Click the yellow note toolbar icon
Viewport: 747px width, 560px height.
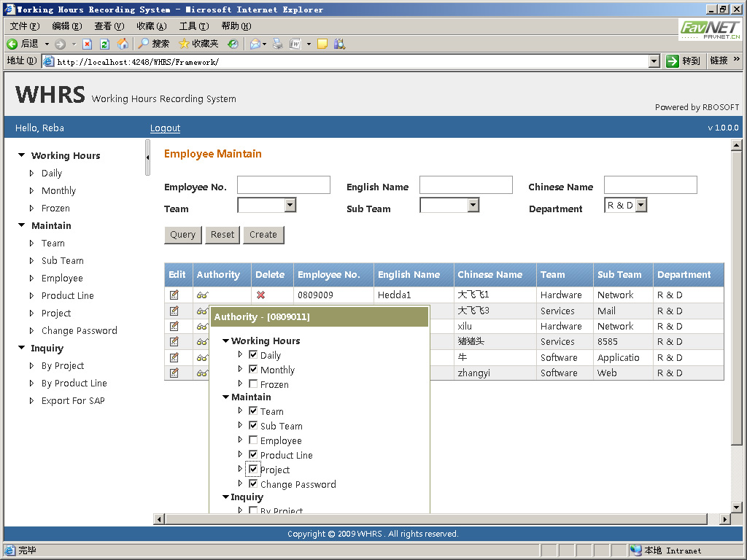[322, 44]
